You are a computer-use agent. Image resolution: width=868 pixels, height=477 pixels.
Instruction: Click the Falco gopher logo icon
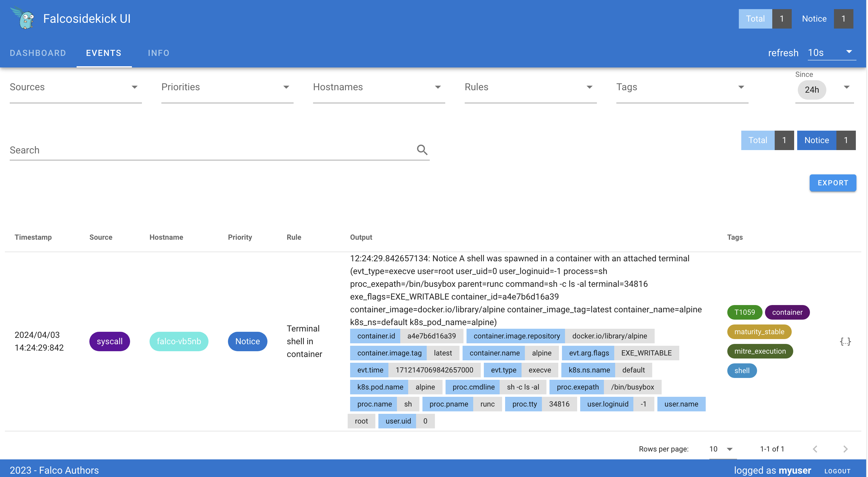coord(23,18)
